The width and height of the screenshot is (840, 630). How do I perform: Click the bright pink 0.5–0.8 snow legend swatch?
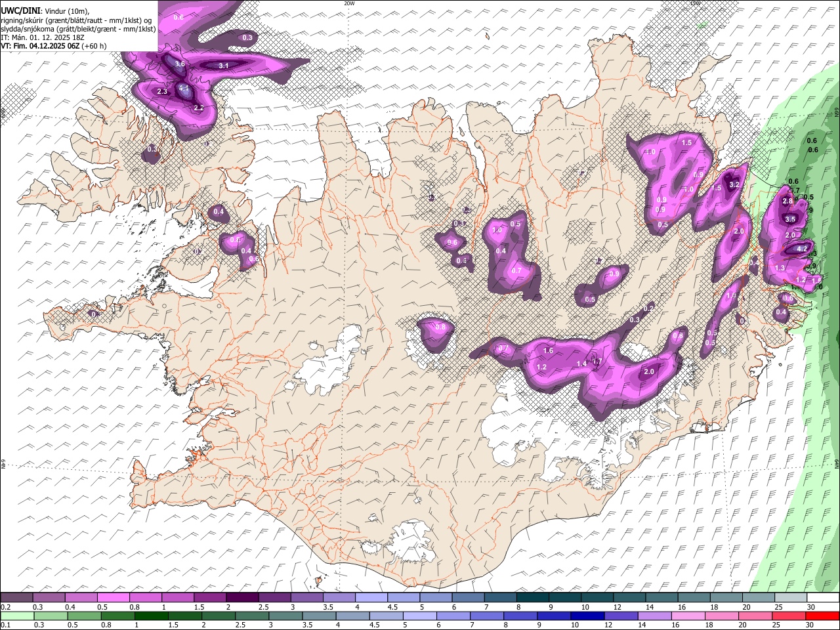(x=114, y=597)
